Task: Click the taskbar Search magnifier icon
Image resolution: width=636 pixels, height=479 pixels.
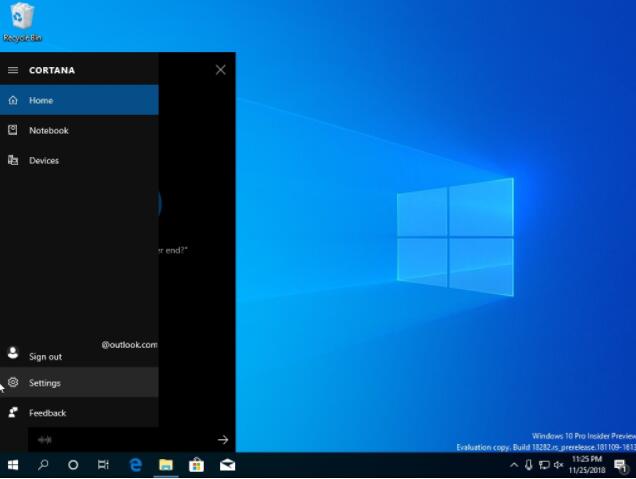Action: click(43, 465)
